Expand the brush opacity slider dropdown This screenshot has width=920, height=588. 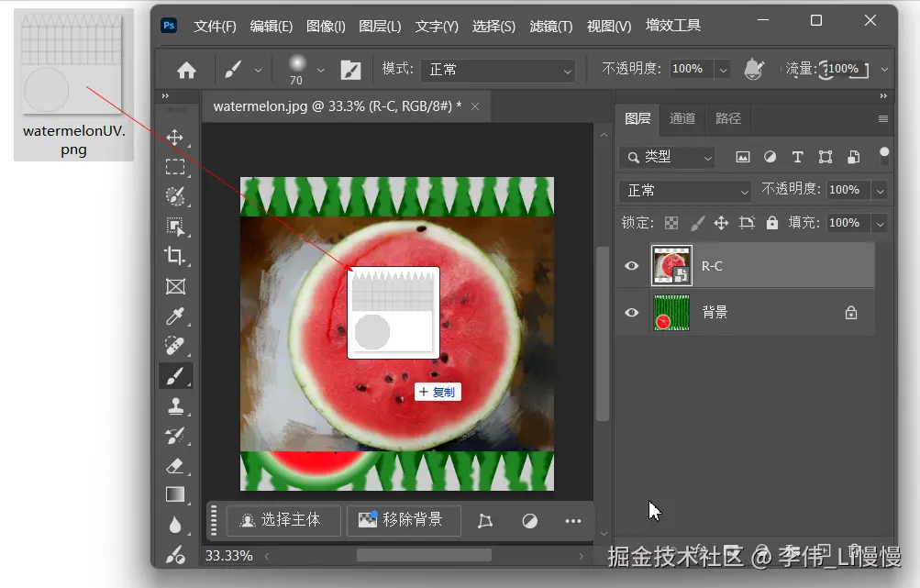coord(723,71)
